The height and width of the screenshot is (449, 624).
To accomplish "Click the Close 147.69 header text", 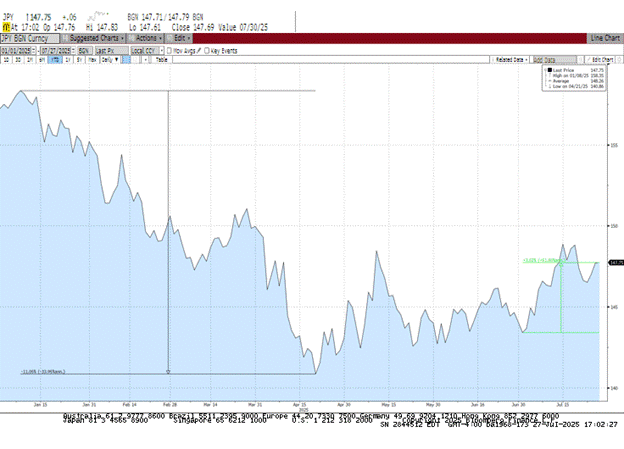I will [x=193, y=27].
